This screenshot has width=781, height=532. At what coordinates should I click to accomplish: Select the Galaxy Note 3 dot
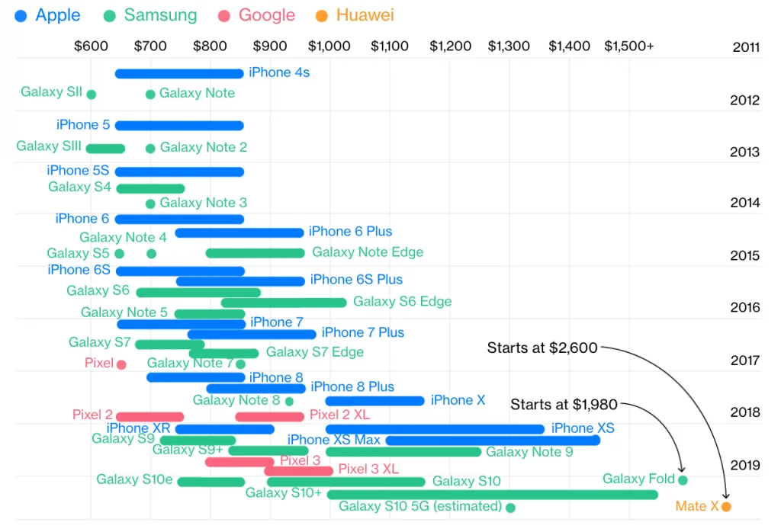tap(150, 204)
